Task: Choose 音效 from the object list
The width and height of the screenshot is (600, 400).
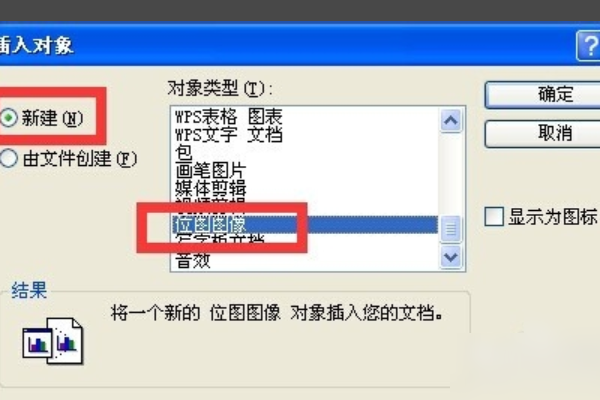Action: (x=193, y=261)
